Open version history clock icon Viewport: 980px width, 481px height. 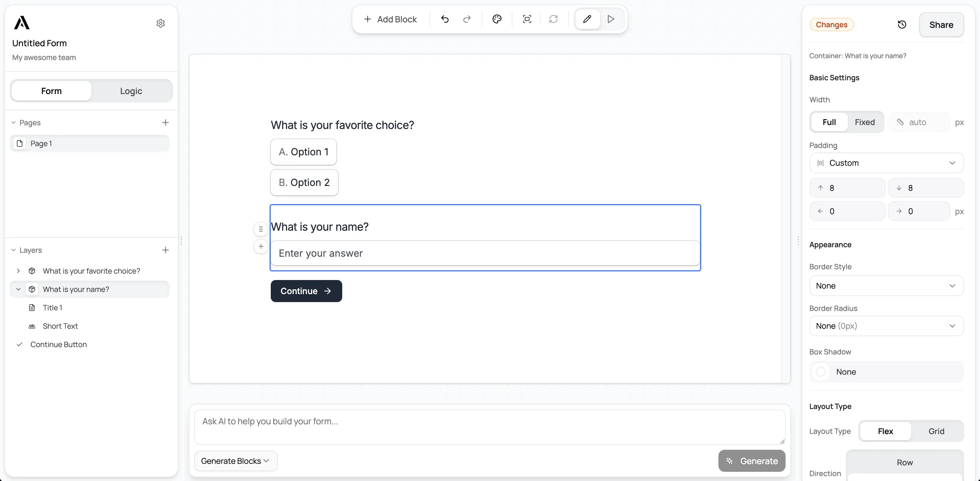coord(902,24)
